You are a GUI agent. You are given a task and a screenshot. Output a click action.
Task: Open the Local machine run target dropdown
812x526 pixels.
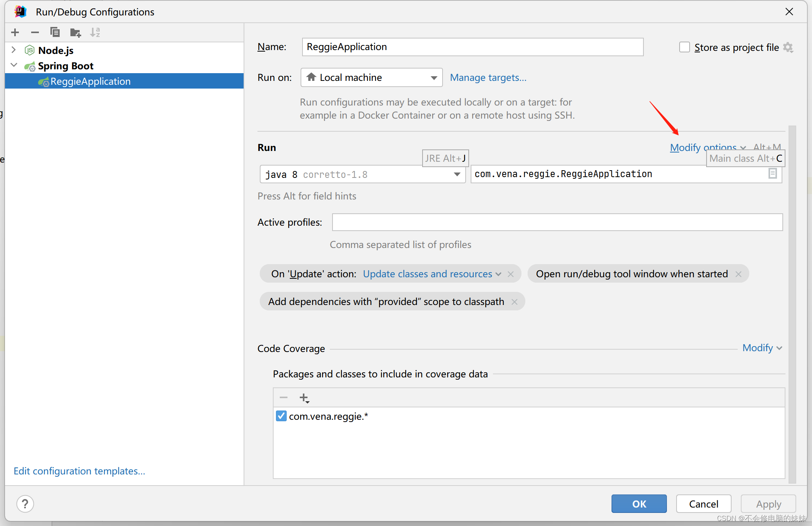[x=434, y=77]
